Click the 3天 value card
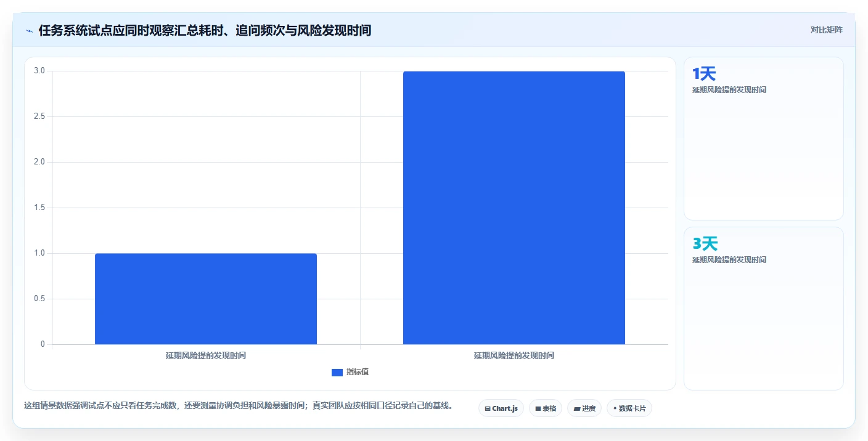Image resolution: width=868 pixels, height=441 pixels. coord(764,309)
